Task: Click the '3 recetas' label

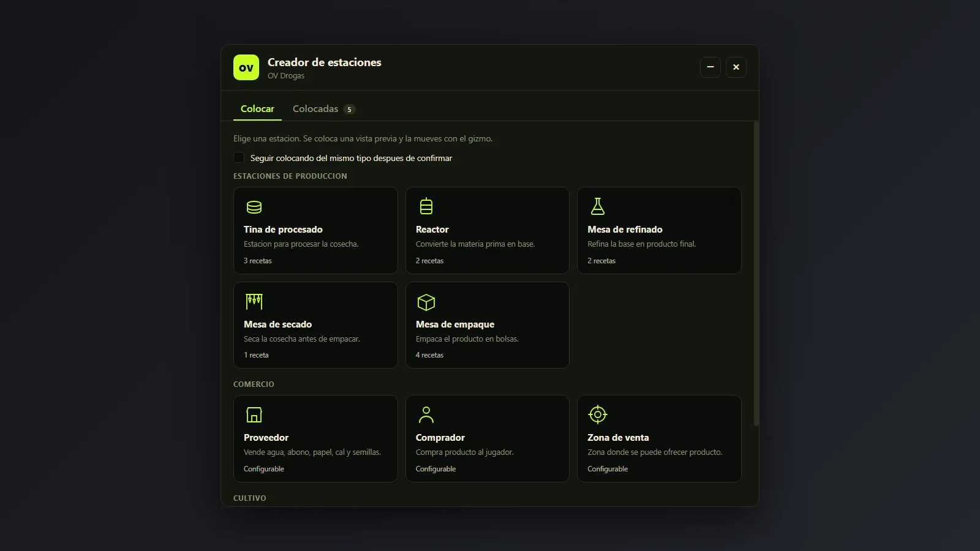Action: click(x=258, y=261)
